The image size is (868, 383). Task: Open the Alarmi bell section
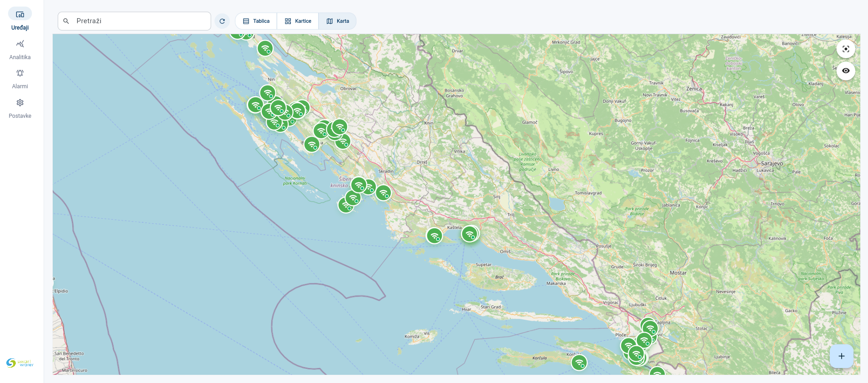(x=20, y=79)
